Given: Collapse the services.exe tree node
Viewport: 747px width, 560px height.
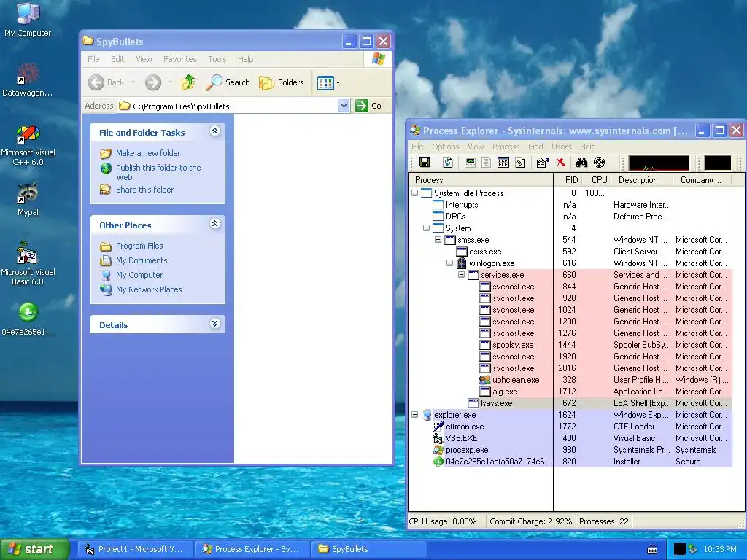Looking at the screenshot, I should click(x=461, y=275).
